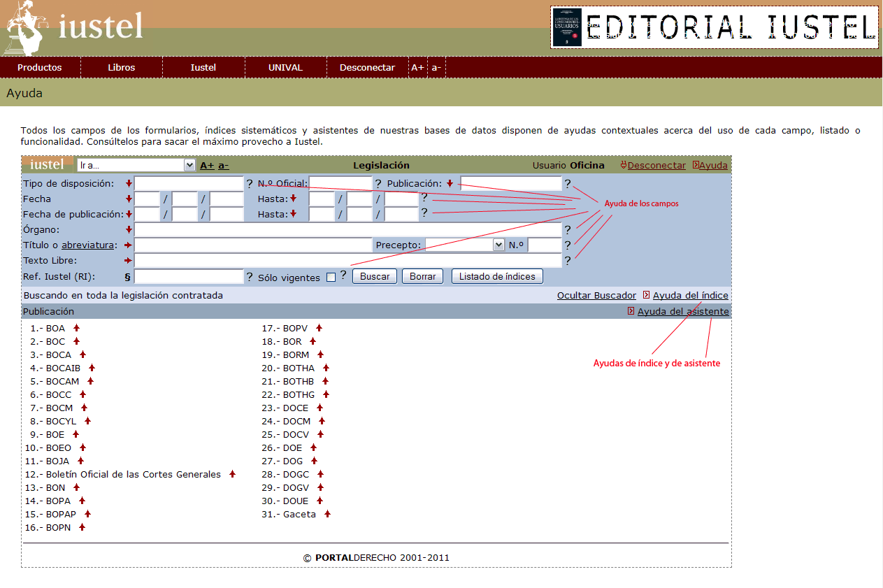This screenshot has width=883, height=588.
Task: Click help question mark for Publicación field
Action: tap(568, 184)
